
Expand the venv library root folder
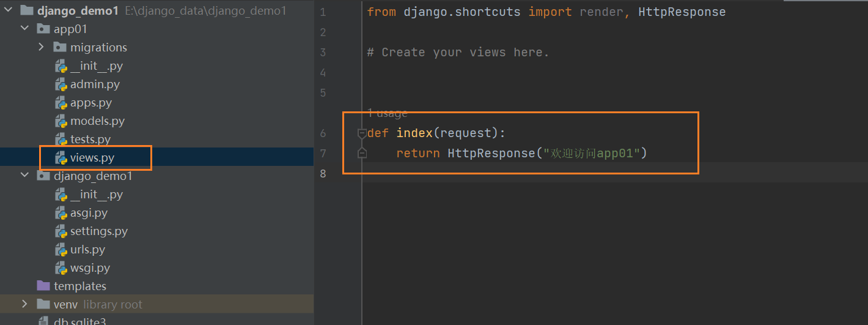click(x=24, y=304)
